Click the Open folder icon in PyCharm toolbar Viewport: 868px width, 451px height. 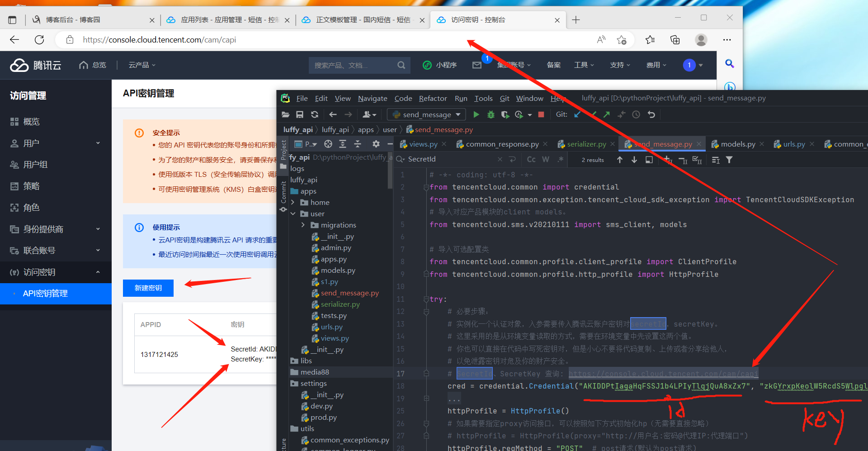tap(285, 114)
